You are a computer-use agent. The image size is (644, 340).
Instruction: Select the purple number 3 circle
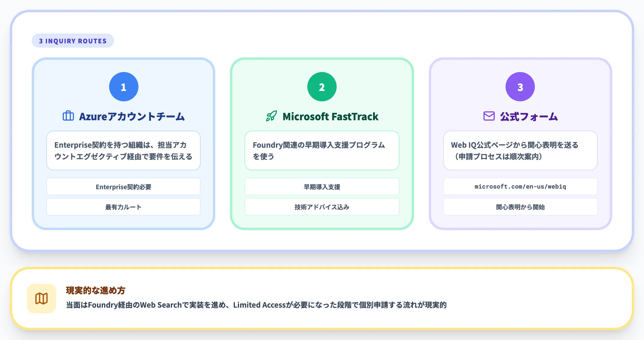click(520, 87)
